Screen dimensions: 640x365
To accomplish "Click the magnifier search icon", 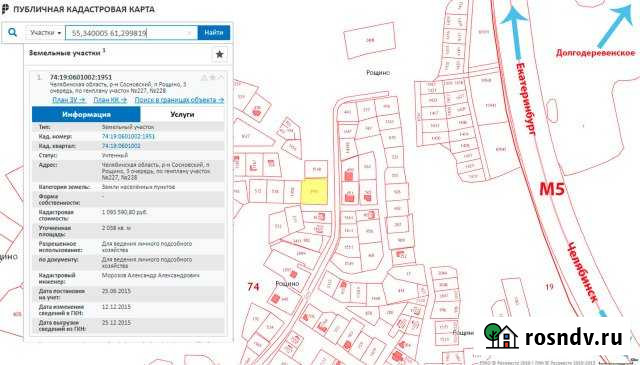I will (13, 32).
